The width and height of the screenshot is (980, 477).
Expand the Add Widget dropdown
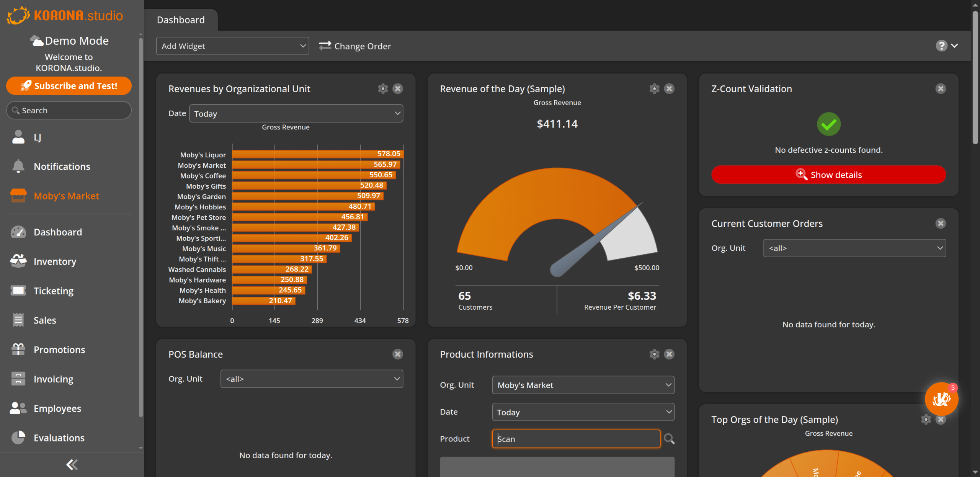[x=232, y=46]
